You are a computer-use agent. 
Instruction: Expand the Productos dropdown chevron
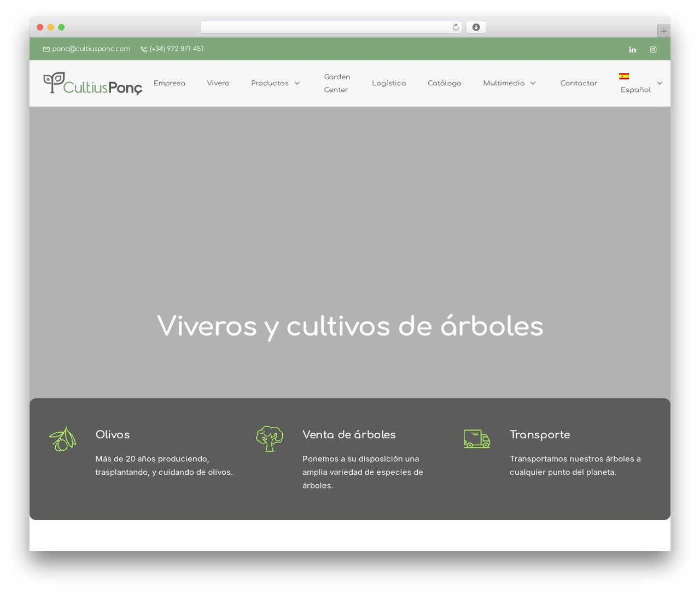[297, 83]
